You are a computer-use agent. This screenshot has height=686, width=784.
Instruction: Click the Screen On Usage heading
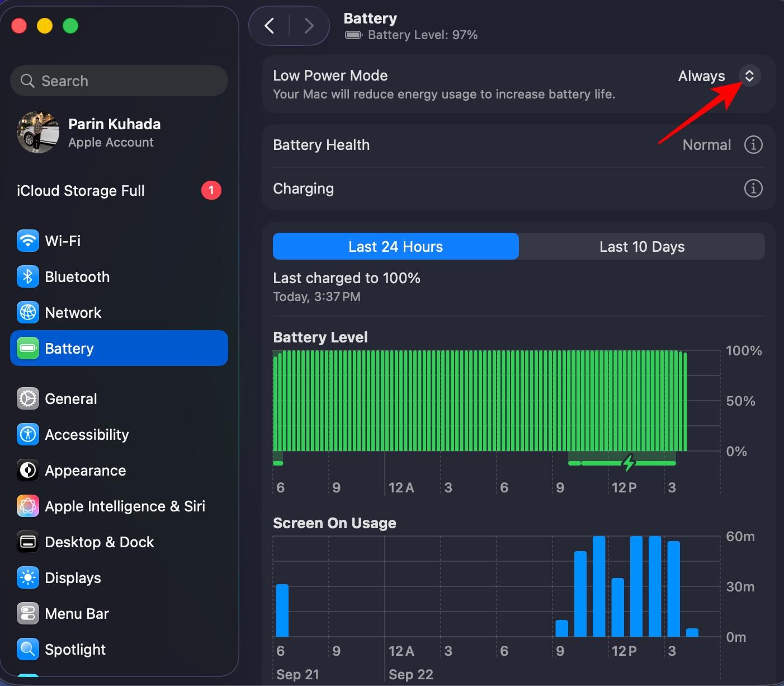334,523
